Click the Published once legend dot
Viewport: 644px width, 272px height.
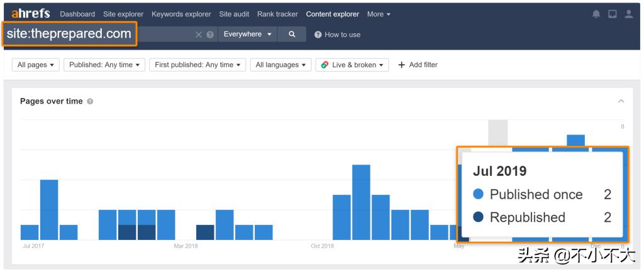click(478, 194)
